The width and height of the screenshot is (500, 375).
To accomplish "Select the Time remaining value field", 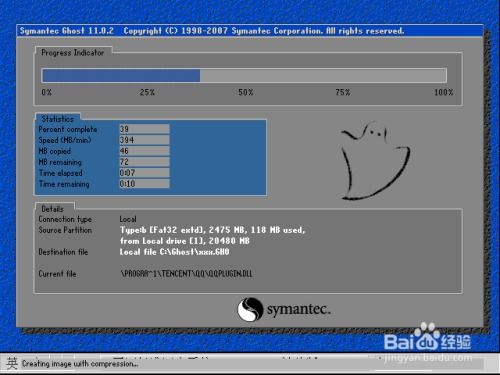I will 144,184.
